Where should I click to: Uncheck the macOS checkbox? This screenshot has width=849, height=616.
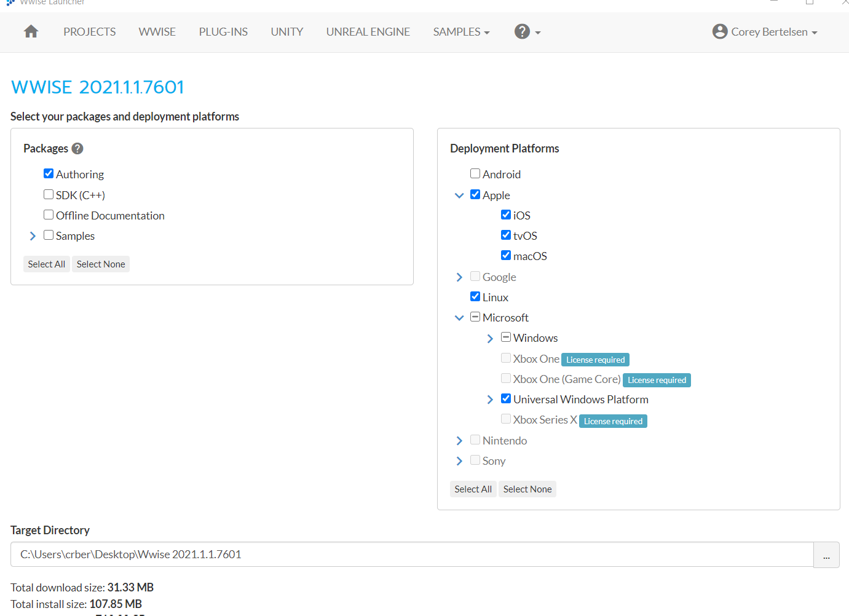click(506, 255)
